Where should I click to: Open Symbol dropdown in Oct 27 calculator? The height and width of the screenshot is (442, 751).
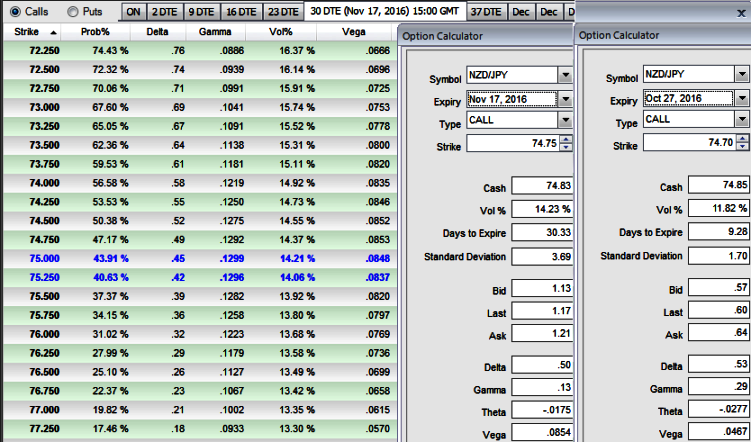(x=742, y=76)
